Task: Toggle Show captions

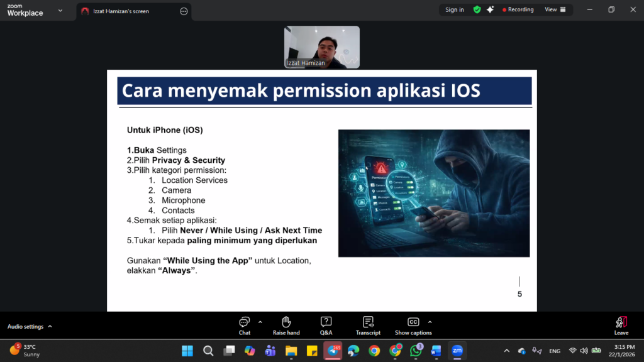Action: 413,325
